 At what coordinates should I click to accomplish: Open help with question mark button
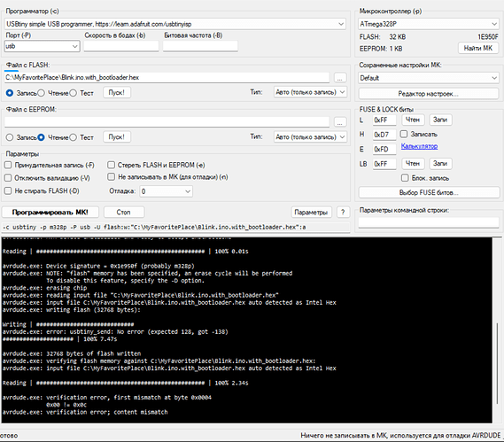pos(343,213)
